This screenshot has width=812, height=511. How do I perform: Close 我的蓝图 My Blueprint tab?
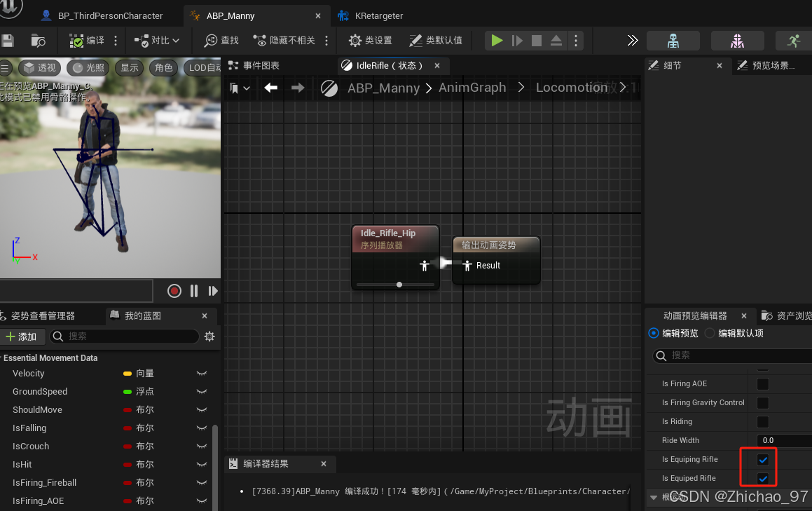205,315
